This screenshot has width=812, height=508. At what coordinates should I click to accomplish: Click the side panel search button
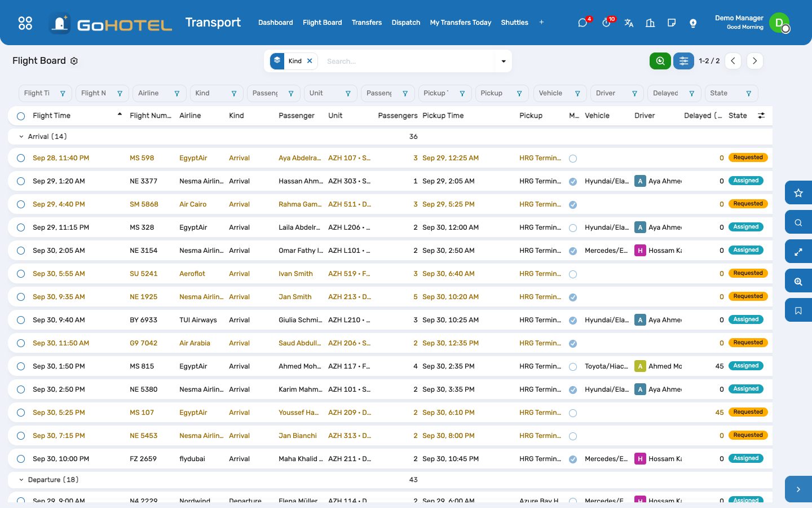coord(798,222)
